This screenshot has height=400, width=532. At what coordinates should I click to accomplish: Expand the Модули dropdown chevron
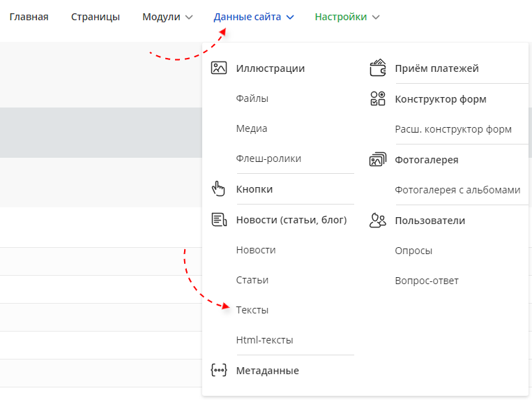click(x=189, y=17)
